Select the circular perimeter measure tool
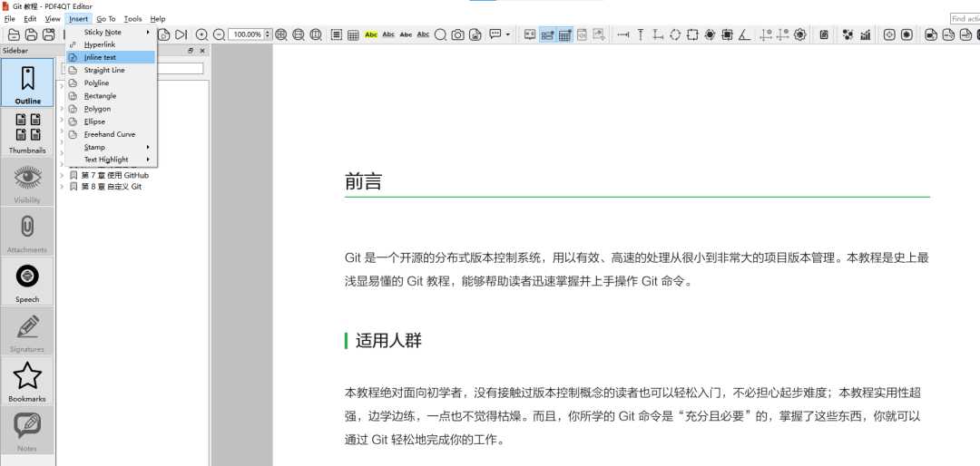This screenshot has height=466, width=980. pos(675,35)
